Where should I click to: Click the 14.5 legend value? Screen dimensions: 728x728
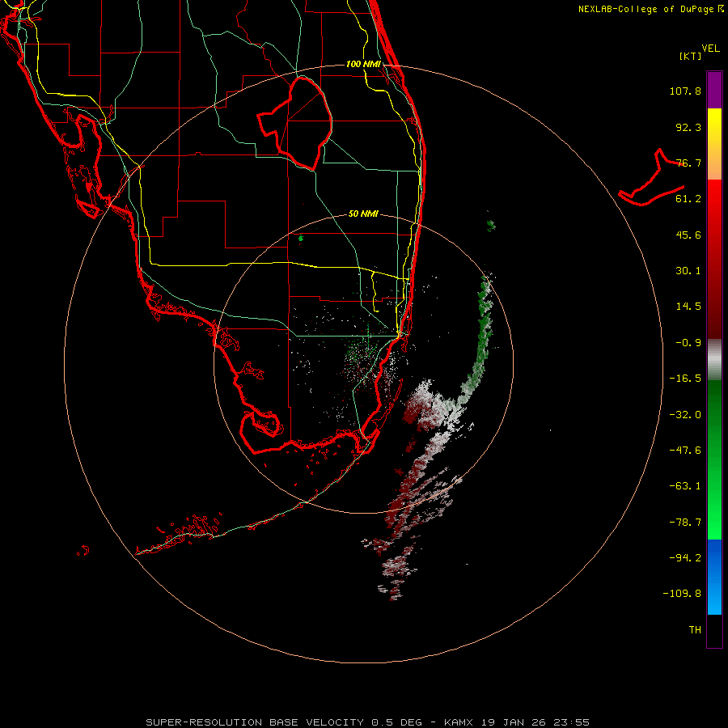click(x=688, y=307)
